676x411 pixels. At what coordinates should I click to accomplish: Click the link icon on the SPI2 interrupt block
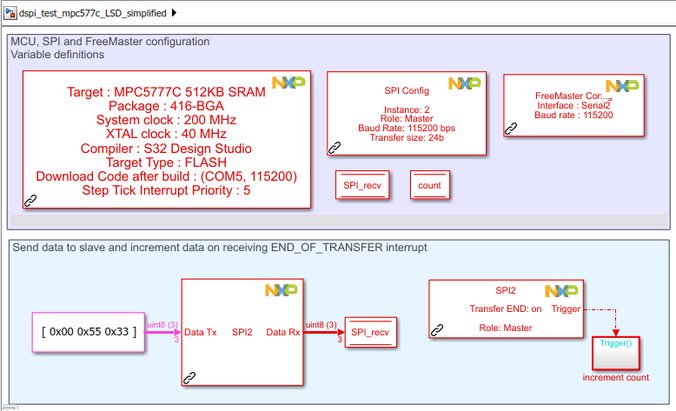[437, 330]
